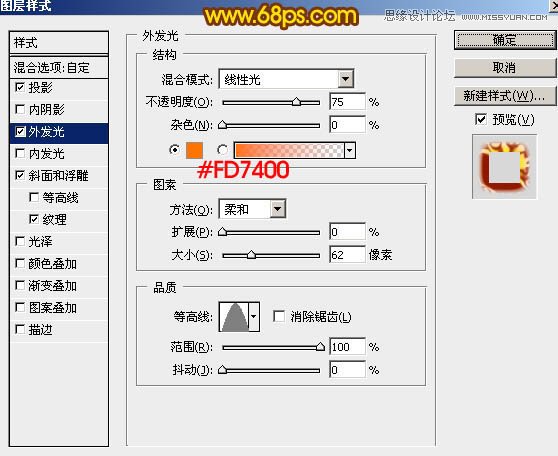Viewport: 558px width, 456px height.
Task: Click the range field showing 100
Action: [347, 346]
